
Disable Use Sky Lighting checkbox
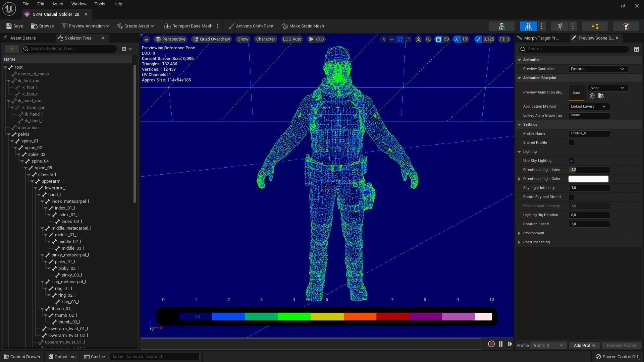[571, 161]
